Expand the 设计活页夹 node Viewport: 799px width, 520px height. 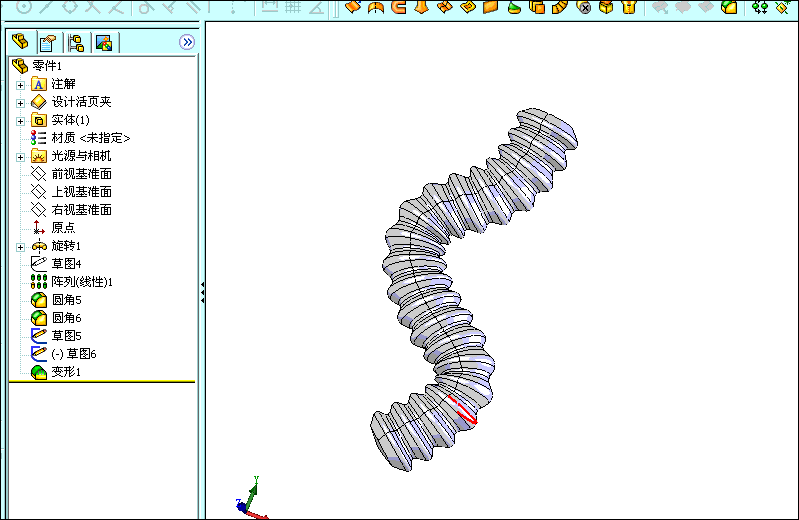[x=20, y=103]
